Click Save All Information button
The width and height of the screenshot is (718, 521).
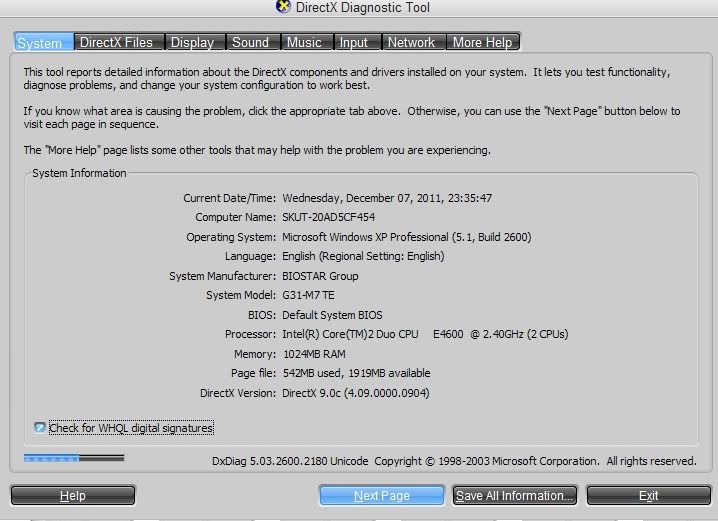515,495
